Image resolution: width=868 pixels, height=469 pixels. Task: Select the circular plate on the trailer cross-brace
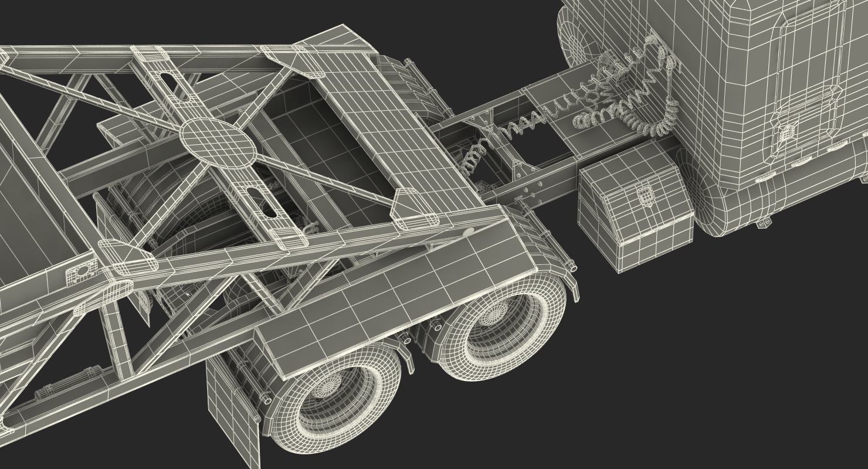click(x=218, y=142)
